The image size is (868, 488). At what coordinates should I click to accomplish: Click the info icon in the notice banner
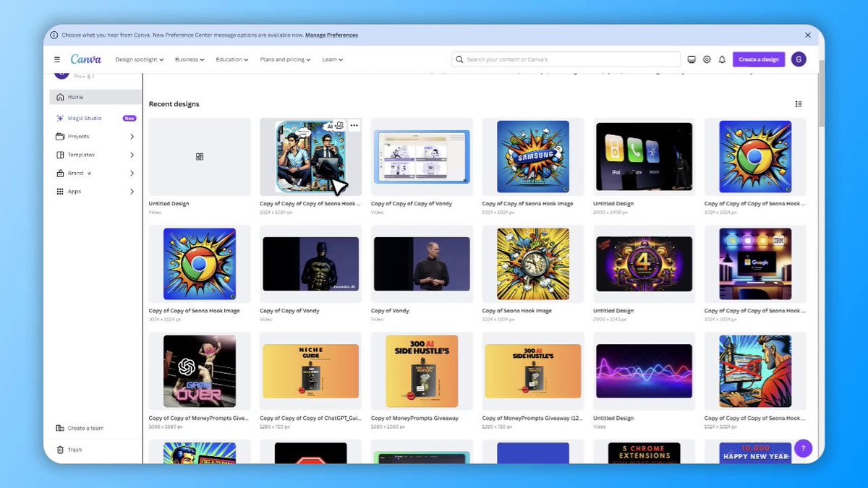[x=54, y=35]
